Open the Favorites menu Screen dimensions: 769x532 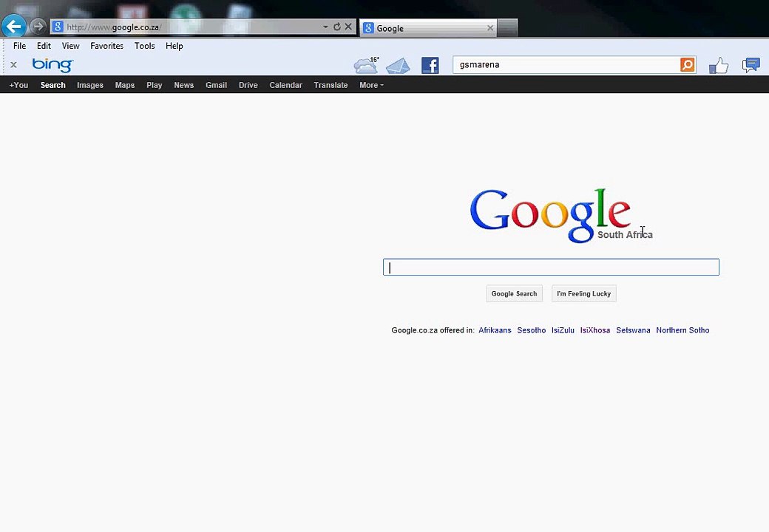click(107, 46)
